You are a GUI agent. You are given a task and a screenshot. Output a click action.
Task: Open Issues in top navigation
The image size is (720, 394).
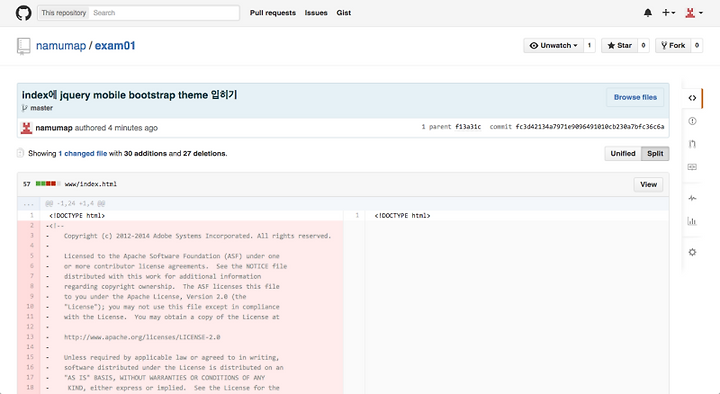(316, 13)
